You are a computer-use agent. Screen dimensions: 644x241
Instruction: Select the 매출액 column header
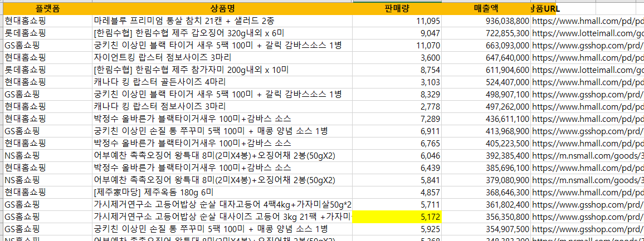coord(486,8)
